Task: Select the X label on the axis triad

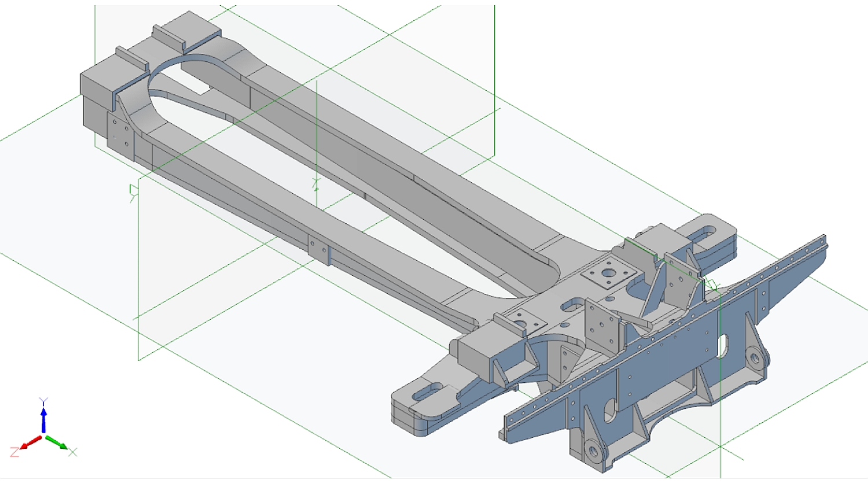Action: 73,452
